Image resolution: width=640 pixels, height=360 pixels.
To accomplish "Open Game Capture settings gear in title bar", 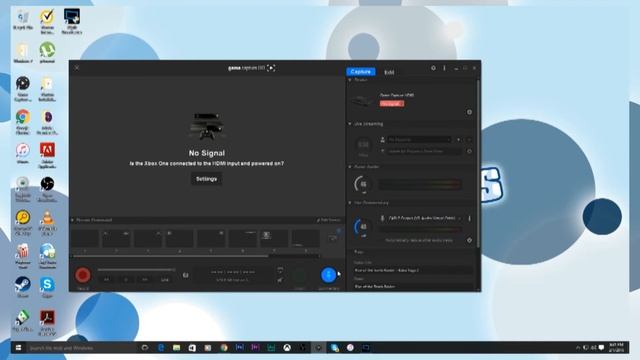I will 433,68.
